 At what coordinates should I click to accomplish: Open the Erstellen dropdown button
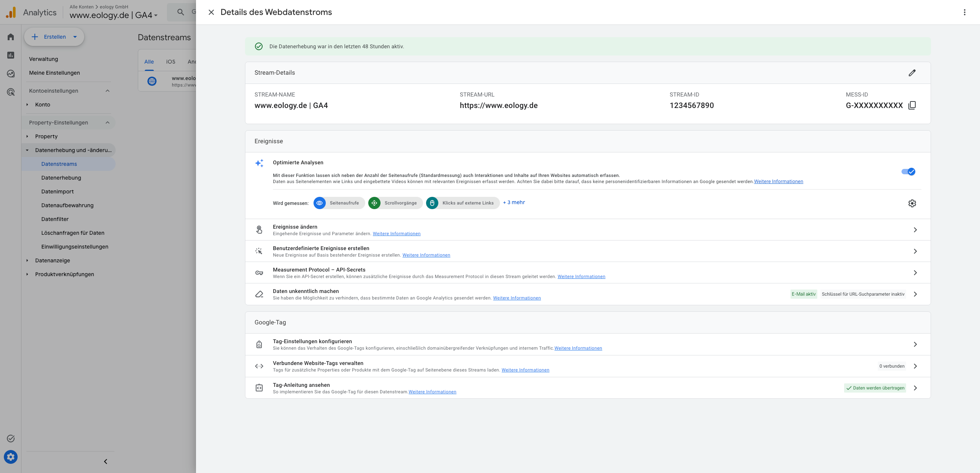[x=54, y=37]
